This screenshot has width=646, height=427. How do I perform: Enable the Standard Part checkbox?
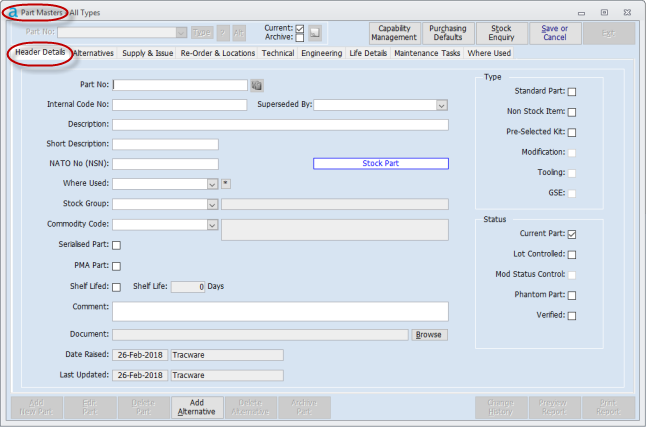(572, 92)
